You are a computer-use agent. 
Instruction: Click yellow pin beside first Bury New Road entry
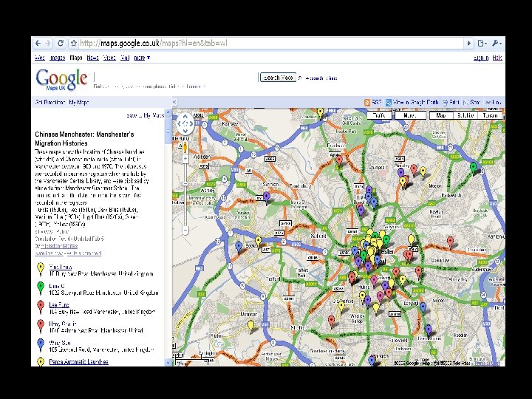[41, 269]
